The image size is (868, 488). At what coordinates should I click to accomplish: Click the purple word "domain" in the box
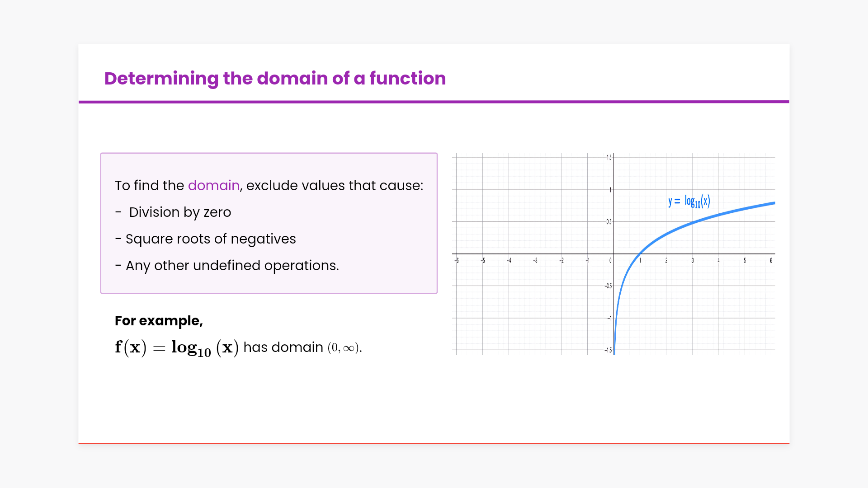click(x=213, y=185)
